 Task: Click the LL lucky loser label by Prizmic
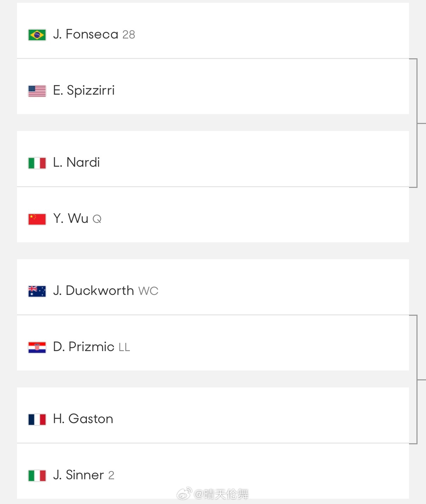pos(124,347)
